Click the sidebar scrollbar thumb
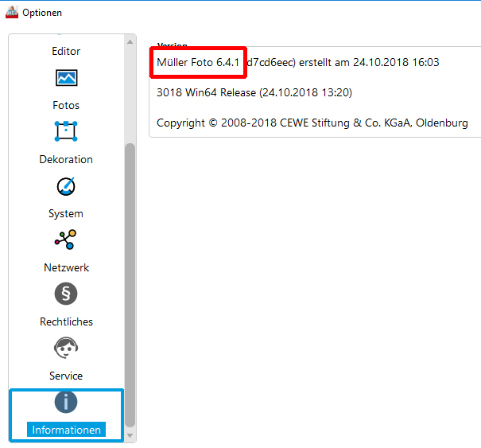Screen dimensions: 481x448 (130, 285)
